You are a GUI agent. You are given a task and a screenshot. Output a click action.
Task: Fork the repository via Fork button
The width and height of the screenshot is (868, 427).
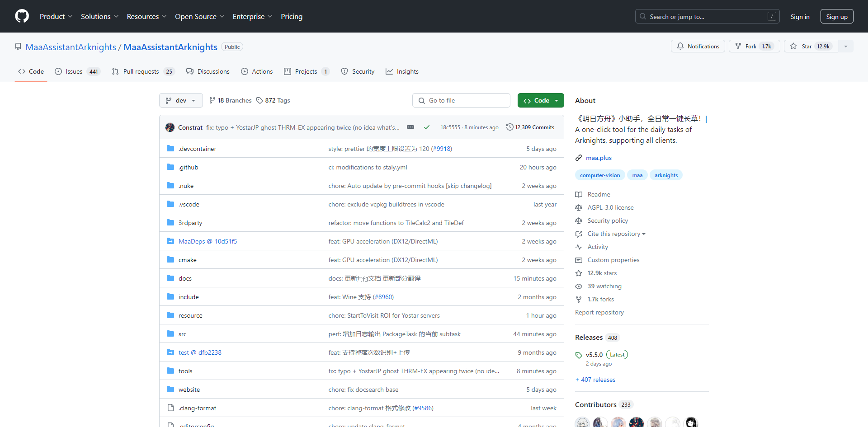click(754, 46)
